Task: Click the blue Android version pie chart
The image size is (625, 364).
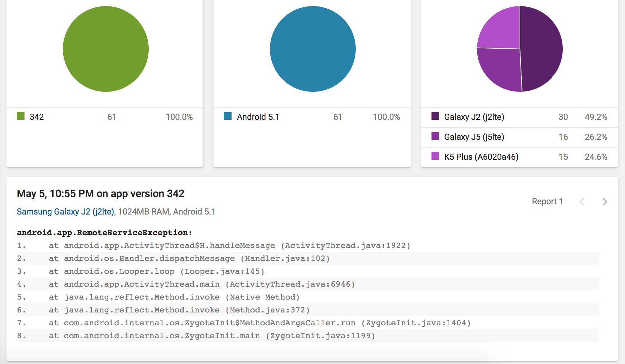Action: 313,49
